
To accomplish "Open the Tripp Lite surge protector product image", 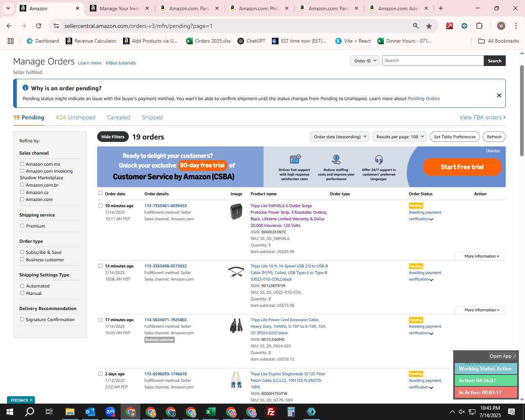I will [x=236, y=212].
